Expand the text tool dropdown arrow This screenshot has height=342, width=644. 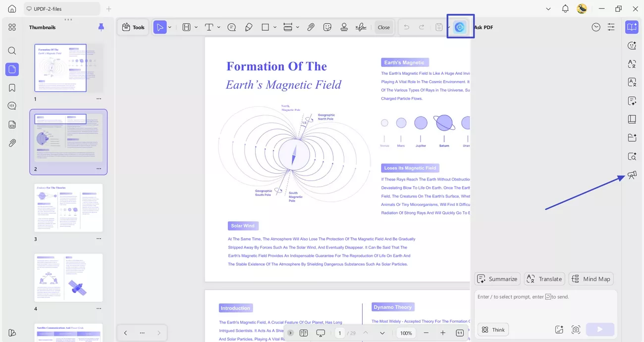coord(218,27)
